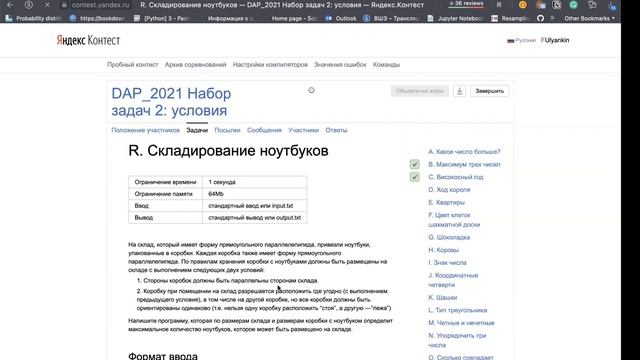This screenshot has height=360, width=640.
Task: Open the Home page bookmark
Action: point(294,18)
